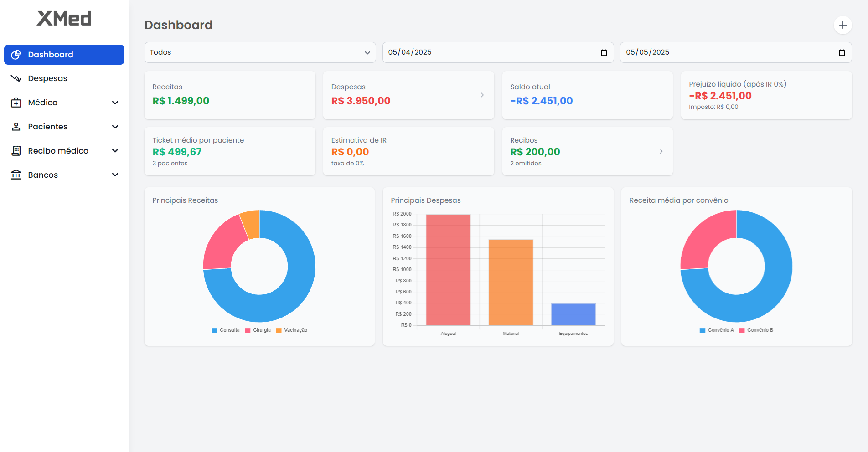The height and width of the screenshot is (452, 868).
Task: Expand the Bancos submenu chevron
Action: [x=115, y=175]
